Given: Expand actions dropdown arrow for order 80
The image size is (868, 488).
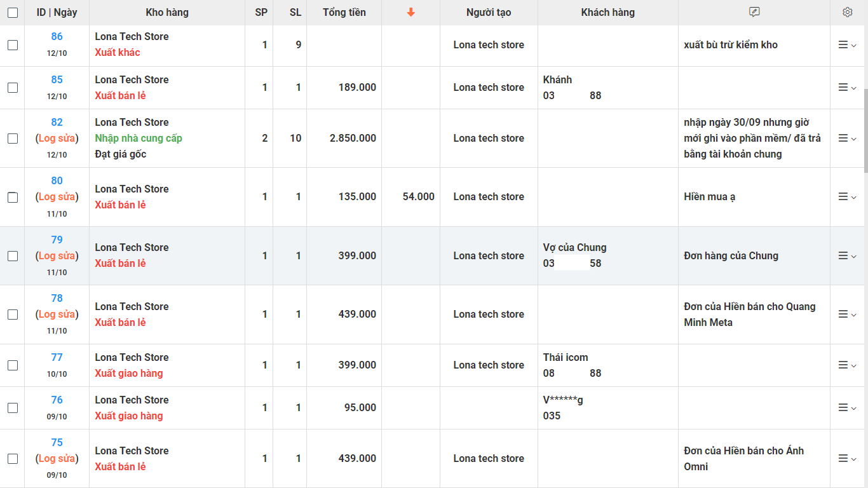Looking at the screenshot, I should click(x=854, y=198).
